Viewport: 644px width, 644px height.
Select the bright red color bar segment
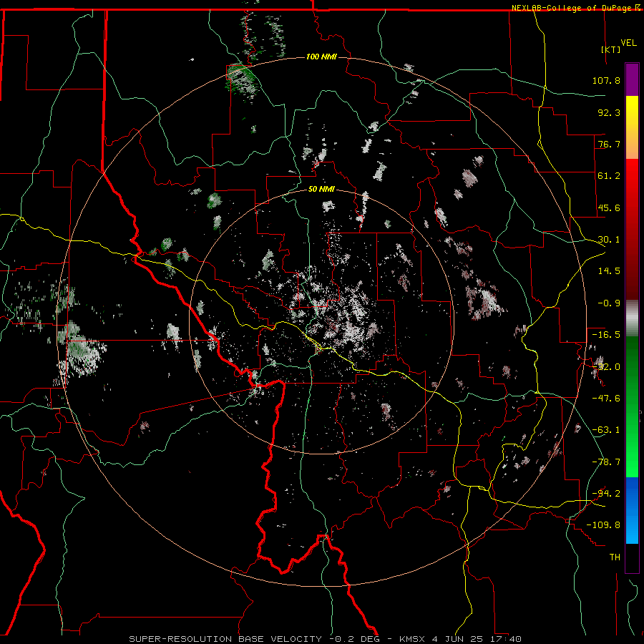(632, 229)
